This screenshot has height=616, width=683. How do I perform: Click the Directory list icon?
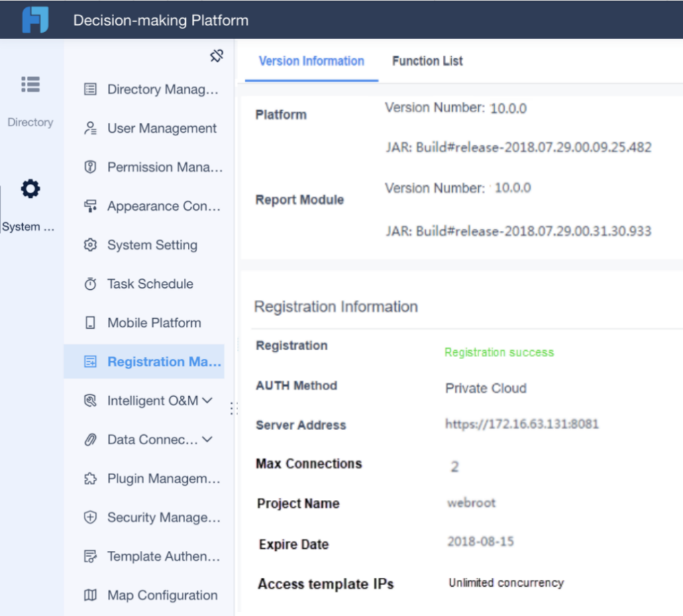tap(30, 85)
